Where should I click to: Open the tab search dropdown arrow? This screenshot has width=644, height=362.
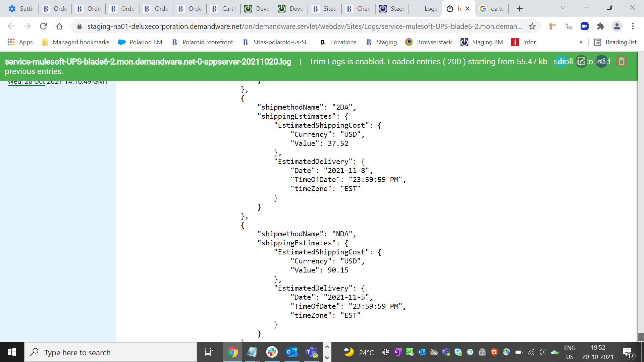[563, 7]
